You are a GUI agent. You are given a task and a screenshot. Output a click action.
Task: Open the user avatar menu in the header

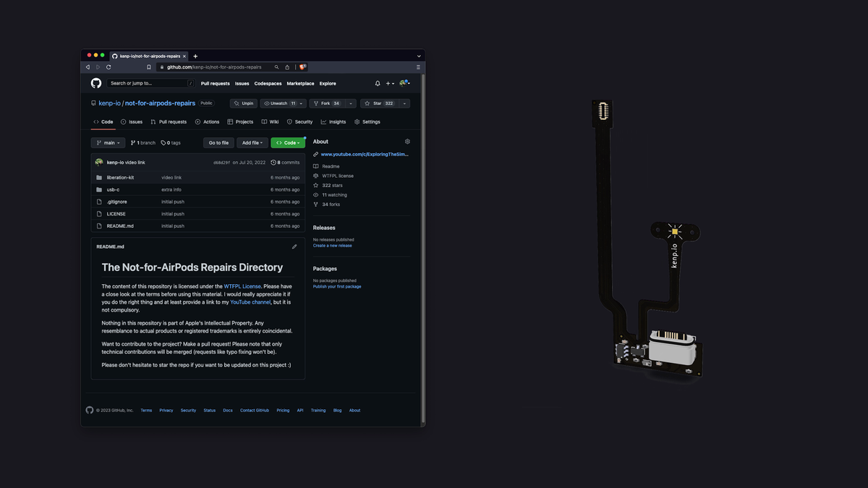click(404, 83)
